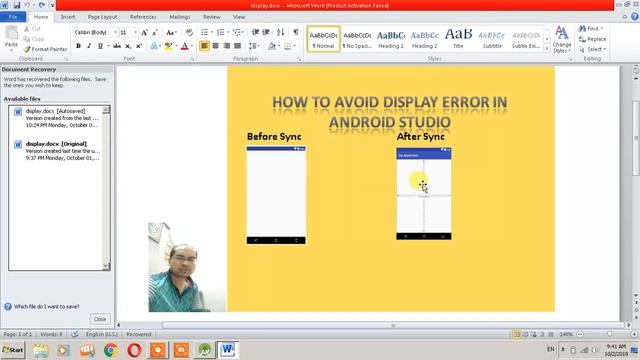Click the Text Highlight Color marker
640x360 pixels.
point(168,46)
